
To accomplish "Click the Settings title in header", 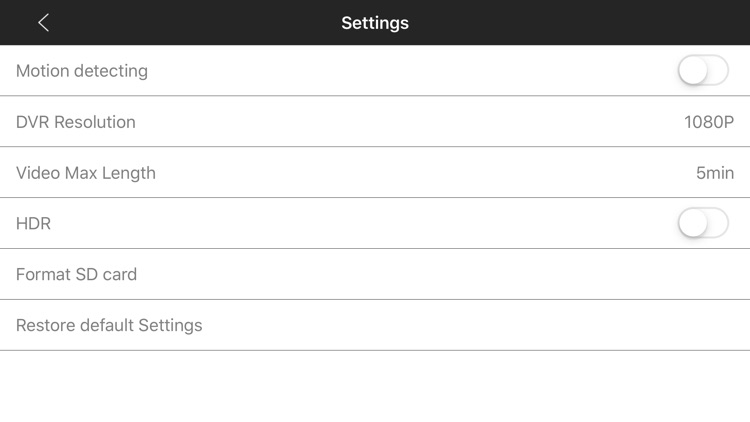I will (x=375, y=23).
